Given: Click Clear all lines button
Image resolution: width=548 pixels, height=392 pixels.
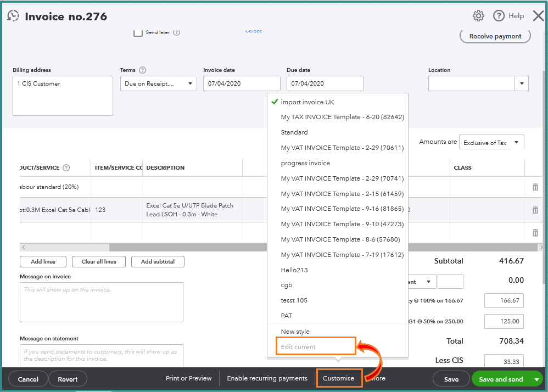Looking at the screenshot, I should pyautogui.click(x=98, y=262).
